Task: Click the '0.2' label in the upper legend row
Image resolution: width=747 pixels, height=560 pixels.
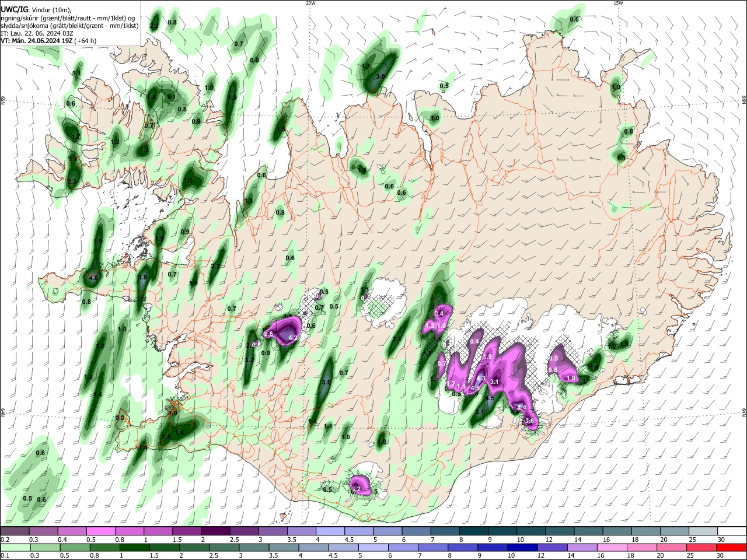Action: tap(5, 540)
